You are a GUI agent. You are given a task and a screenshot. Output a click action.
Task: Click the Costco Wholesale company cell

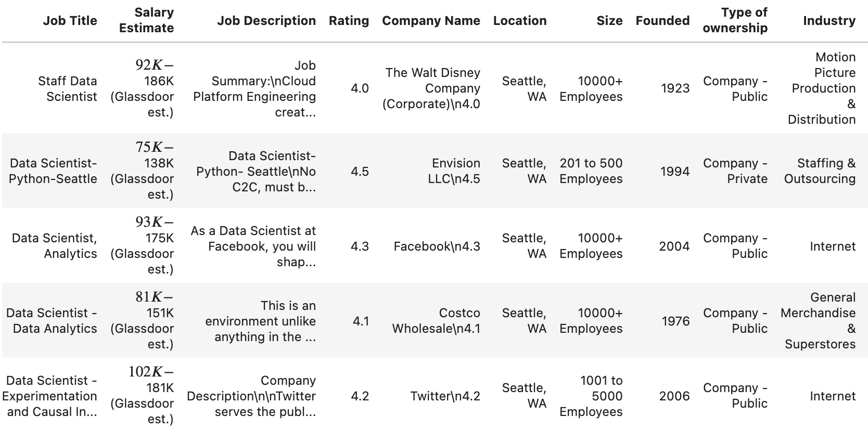pos(436,321)
